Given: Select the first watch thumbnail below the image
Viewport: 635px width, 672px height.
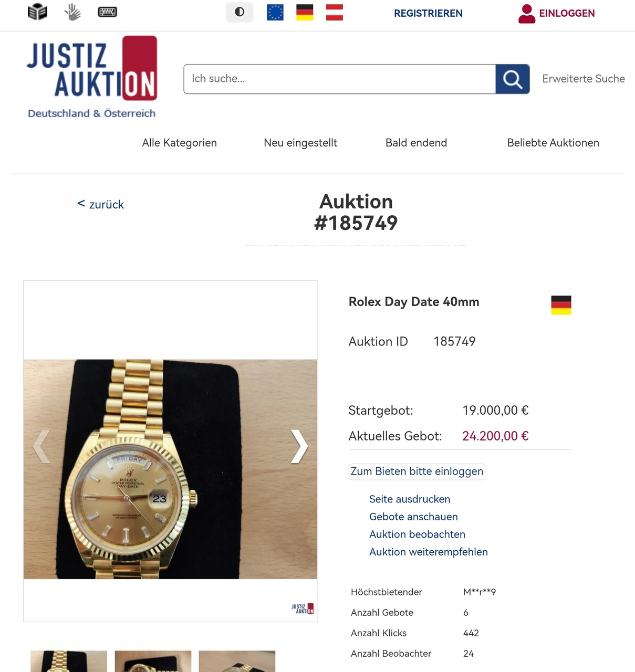Looking at the screenshot, I should 69,661.
